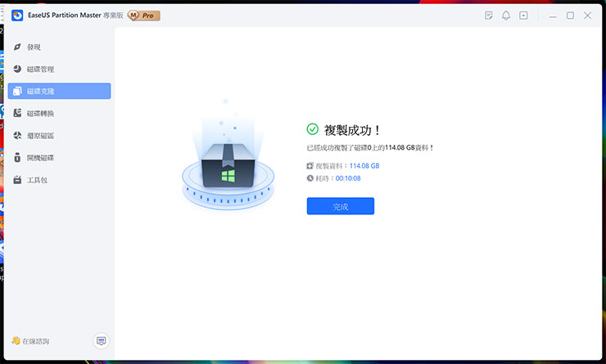
Task: Close the EaseUS Partition Master window
Action: tap(587, 16)
